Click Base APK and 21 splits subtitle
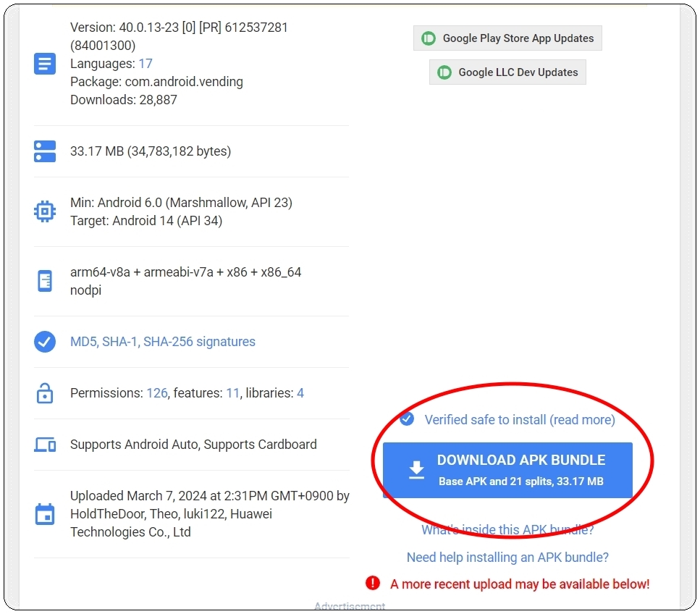Screen dimensions: 700x614 point(521,481)
